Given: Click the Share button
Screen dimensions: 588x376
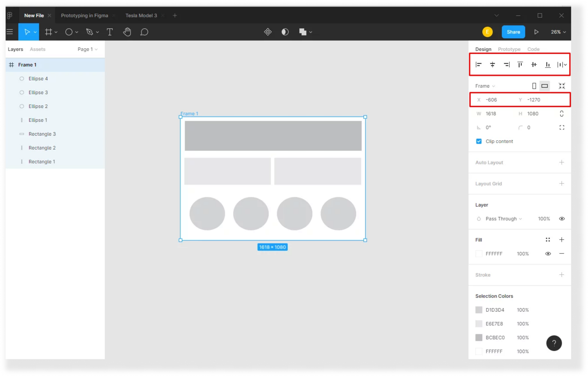Looking at the screenshot, I should [513, 32].
